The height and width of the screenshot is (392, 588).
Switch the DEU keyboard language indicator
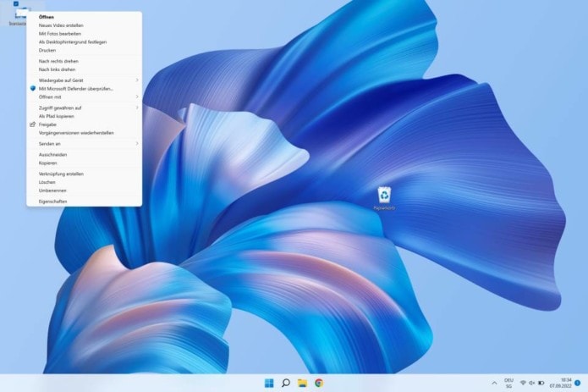click(x=508, y=383)
